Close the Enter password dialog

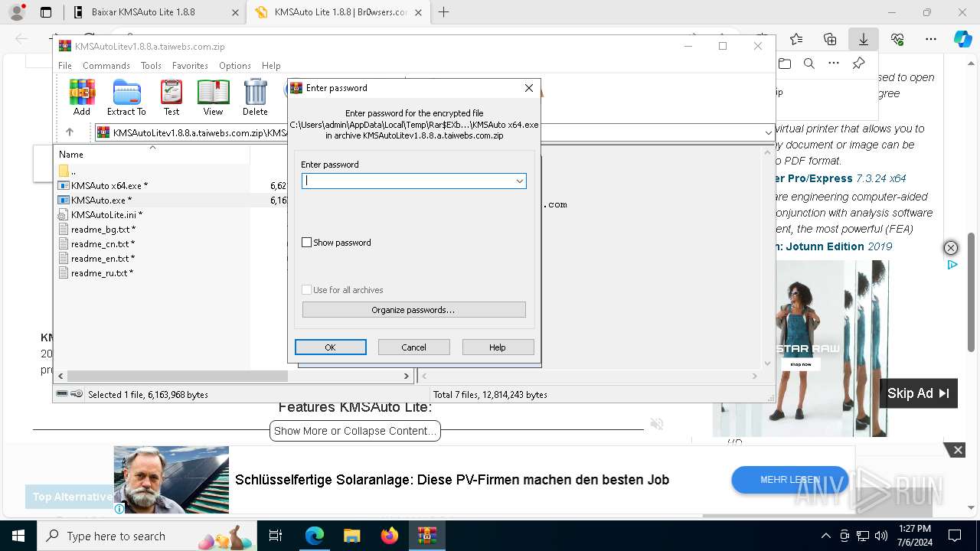click(528, 88)
